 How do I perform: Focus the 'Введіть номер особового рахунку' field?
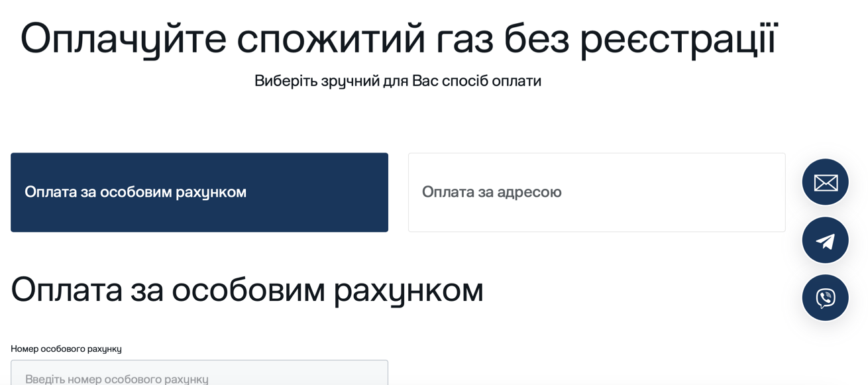click(199, 374)
